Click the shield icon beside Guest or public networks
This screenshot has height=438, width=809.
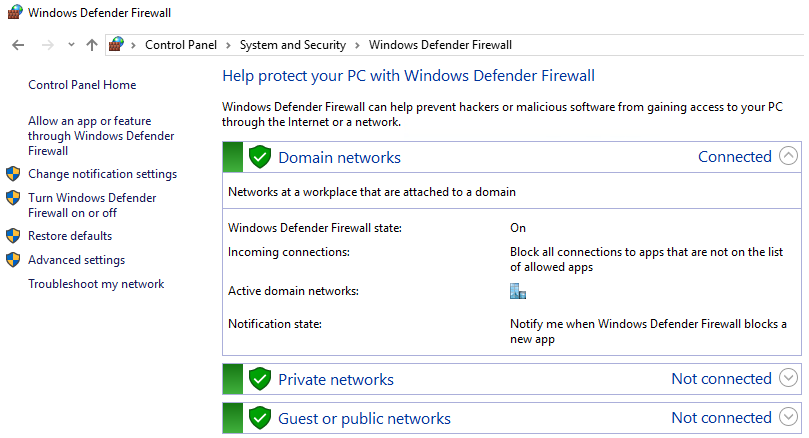click(260, 418)
